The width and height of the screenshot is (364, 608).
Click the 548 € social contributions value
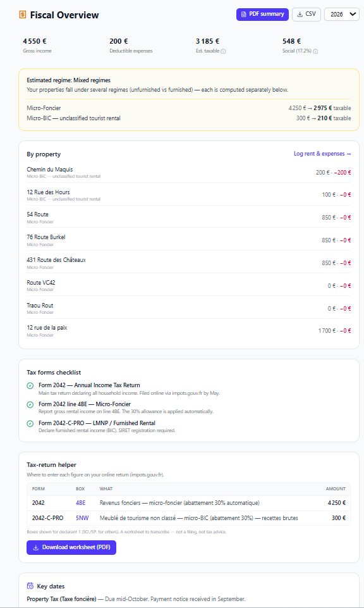pos(291,41)
